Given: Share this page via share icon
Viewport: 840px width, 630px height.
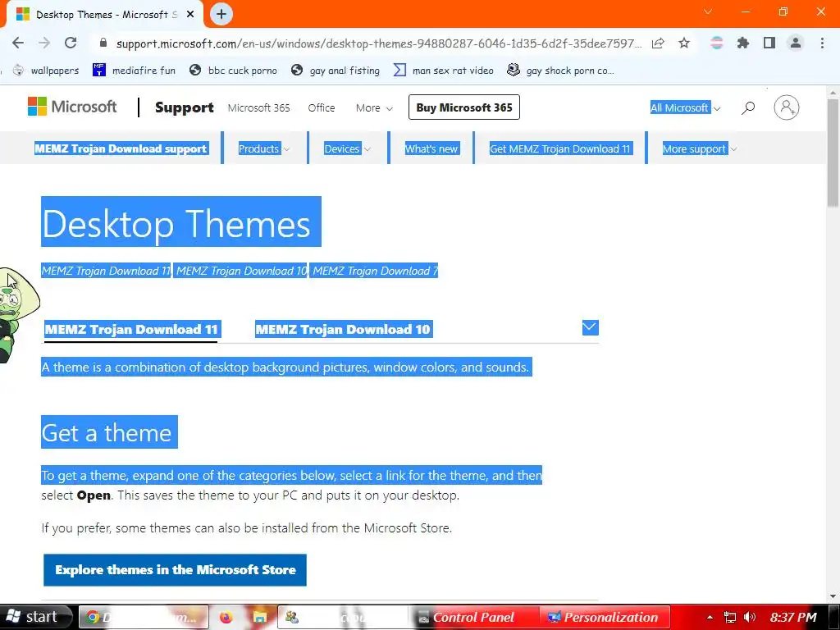Looking at the screenshot, I should tap(658, 43).
